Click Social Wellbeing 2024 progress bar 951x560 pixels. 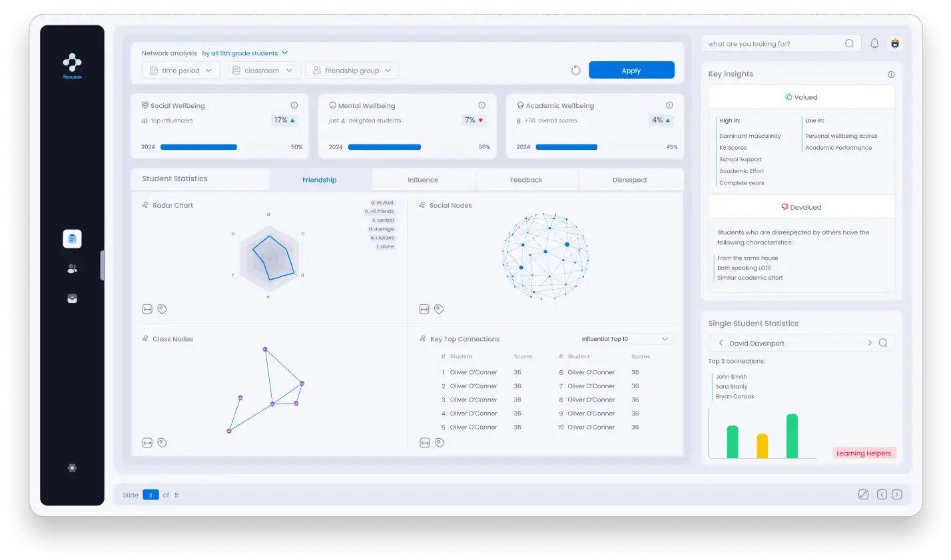point(198,147)
